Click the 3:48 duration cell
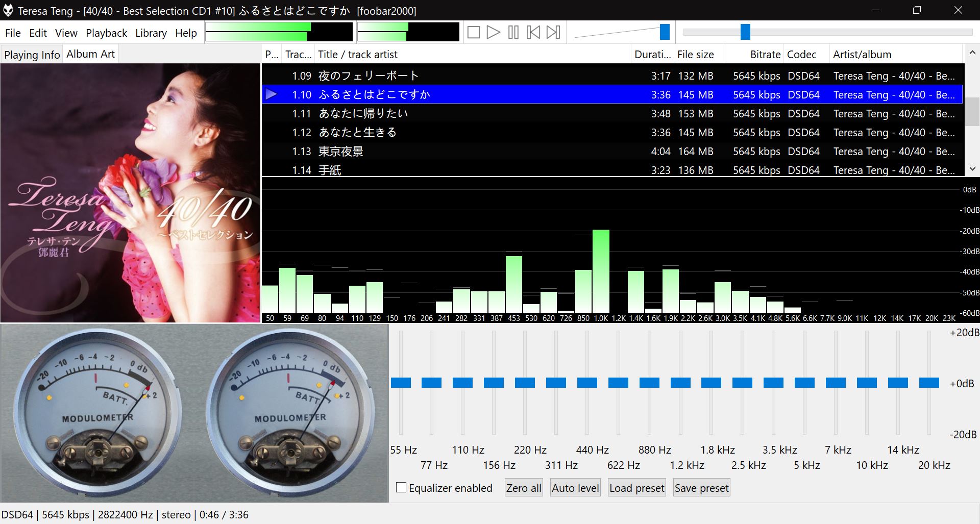980x524 pixels. [660, 113]
